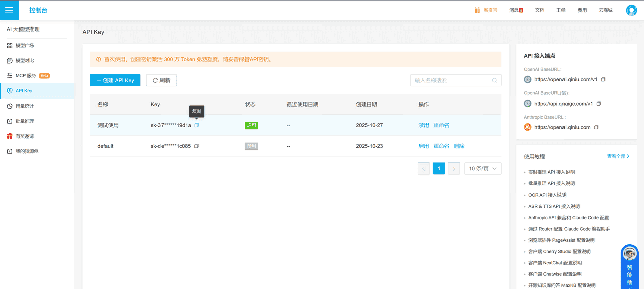Screen dimensions: 644x289
Task: Click the 我的资源包 sidebar icon
Action: (10, 151)
